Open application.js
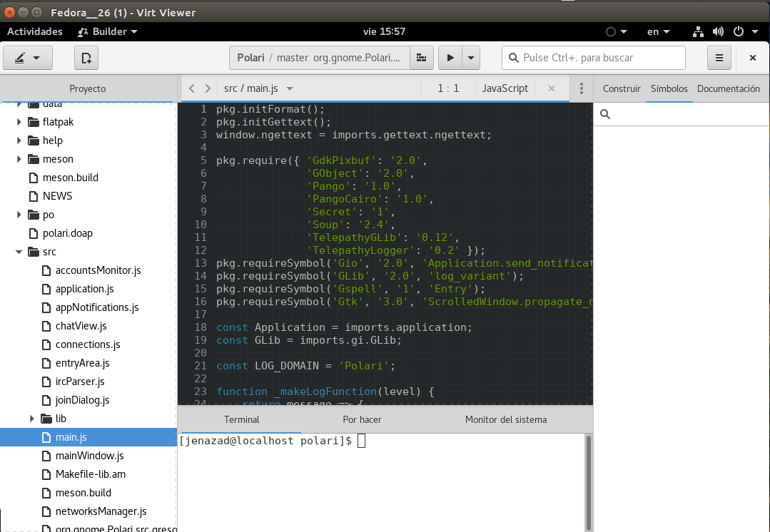 pos(84,289)
